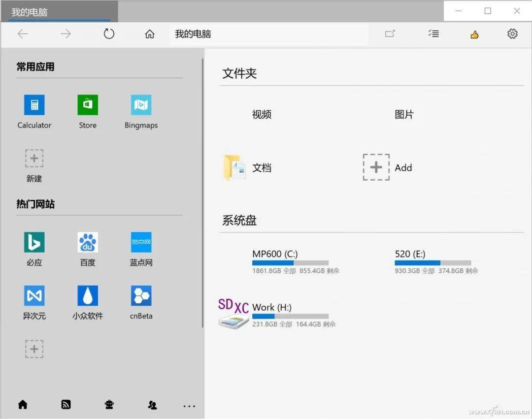The image size is (532, 419).
Task: Click the home icon in the bottom bar
Action: (23, 404)
